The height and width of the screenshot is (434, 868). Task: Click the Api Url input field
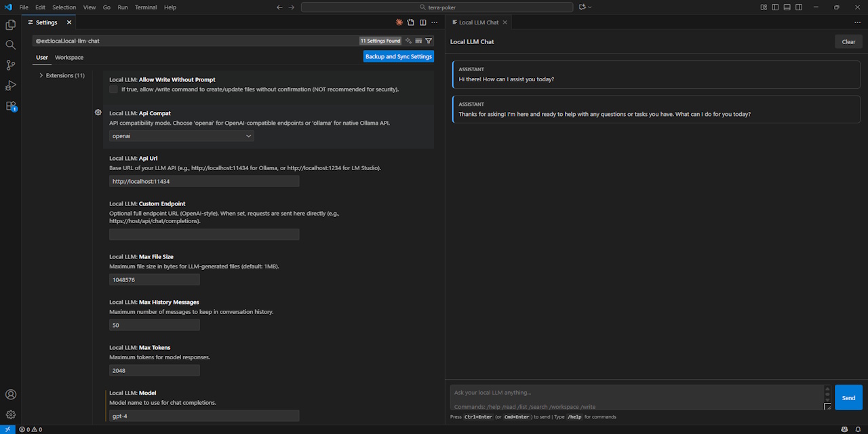[x=204, y=181]
